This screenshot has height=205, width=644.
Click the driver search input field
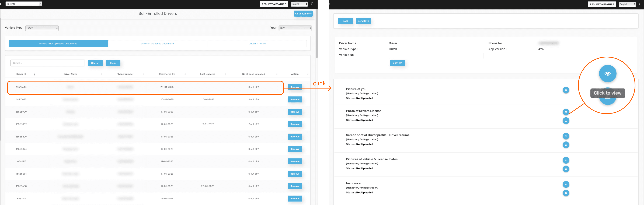tap(47, 63)
